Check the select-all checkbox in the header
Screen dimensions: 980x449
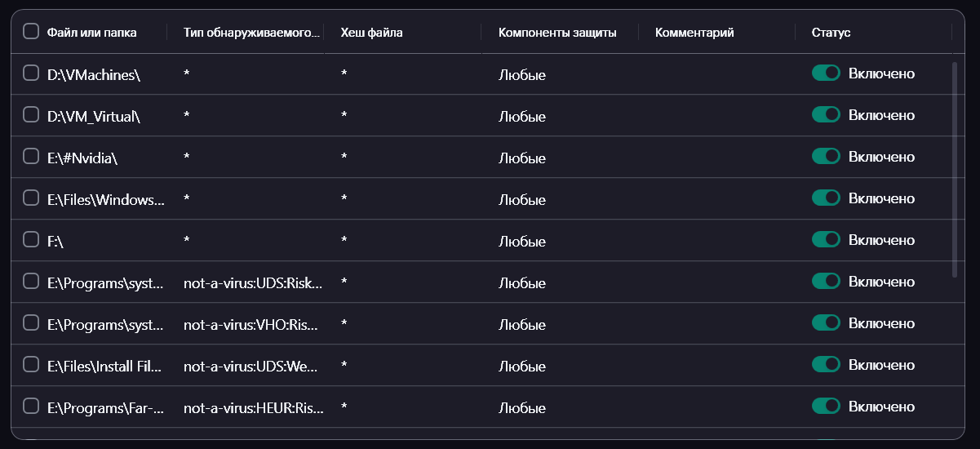(x=31, y=32)
